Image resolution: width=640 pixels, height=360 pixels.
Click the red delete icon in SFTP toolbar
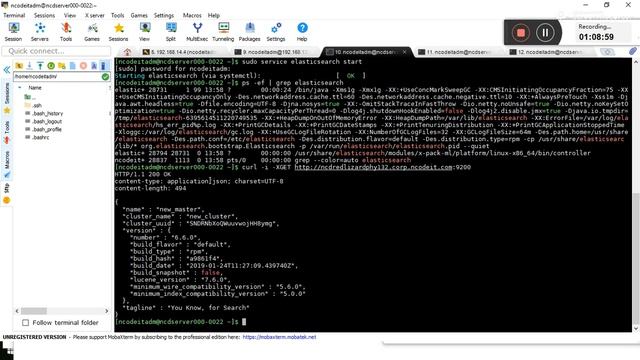(x=83, y=66)
